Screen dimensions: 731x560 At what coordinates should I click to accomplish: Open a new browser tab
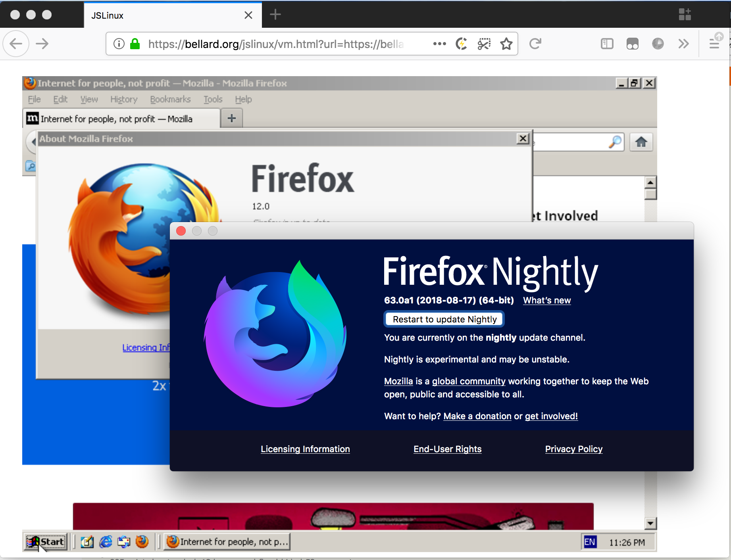pos(275,15)
